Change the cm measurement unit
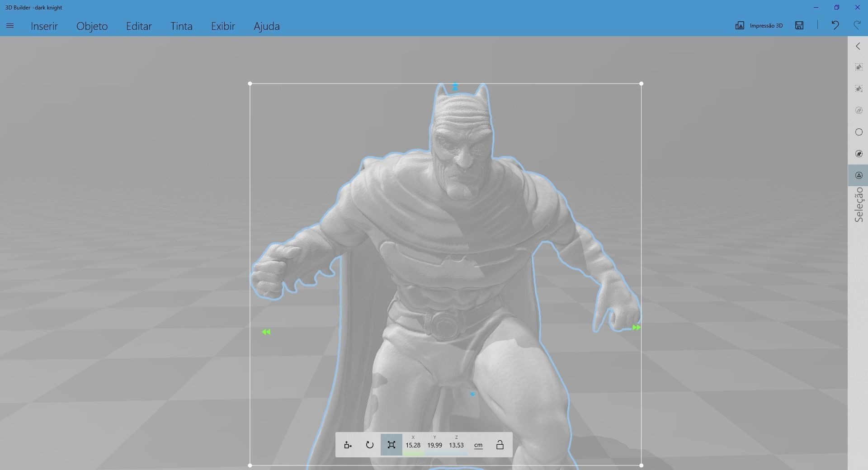 [x=478, y=445]
